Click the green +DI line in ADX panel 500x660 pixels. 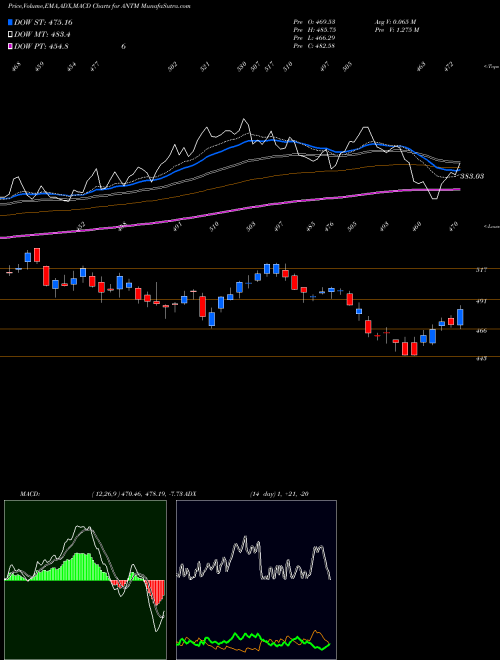click(253, 639)
